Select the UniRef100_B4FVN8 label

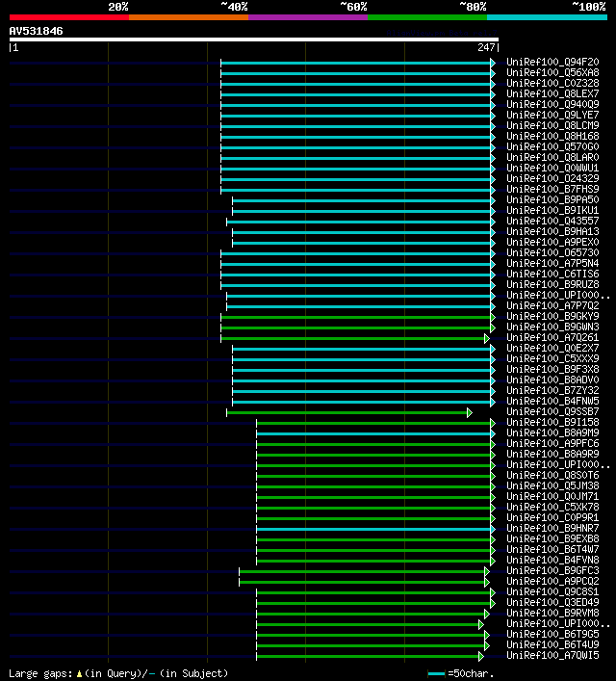tap(552, 561)
